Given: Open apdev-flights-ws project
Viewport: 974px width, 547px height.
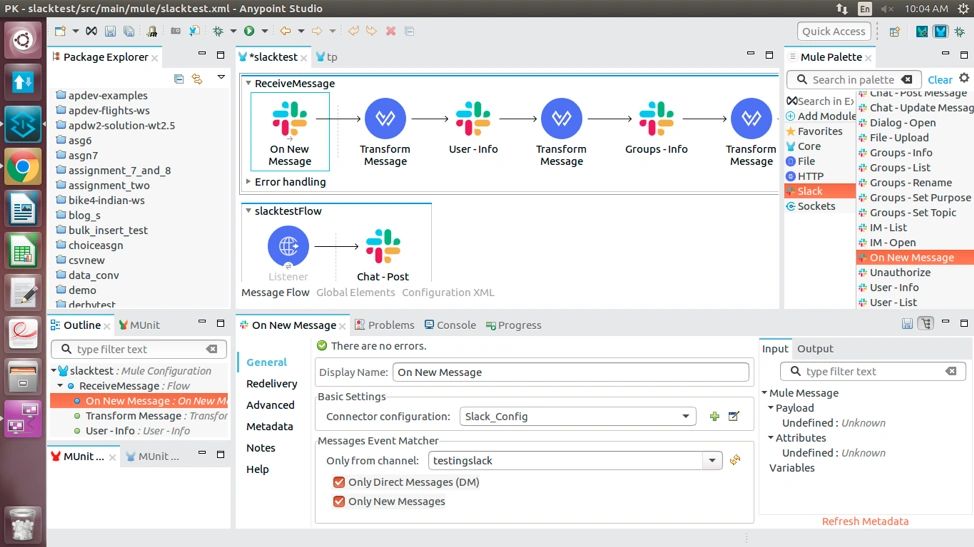Looking at the screenshot, I should pos(103,111).
